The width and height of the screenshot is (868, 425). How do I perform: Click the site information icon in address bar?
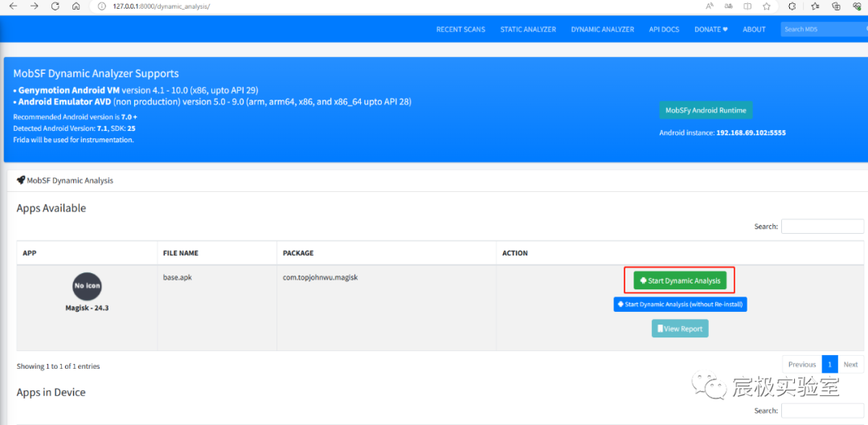(x=101, y=6)
